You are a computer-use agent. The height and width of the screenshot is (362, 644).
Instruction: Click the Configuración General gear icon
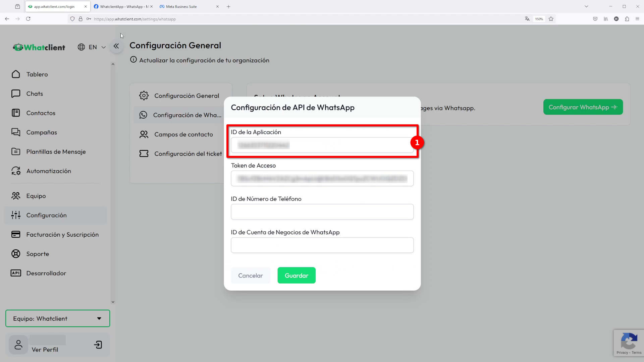144,96
